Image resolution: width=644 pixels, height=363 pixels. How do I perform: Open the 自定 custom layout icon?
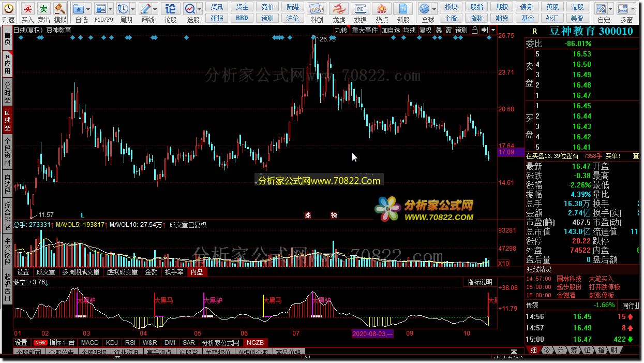(601, 9)
